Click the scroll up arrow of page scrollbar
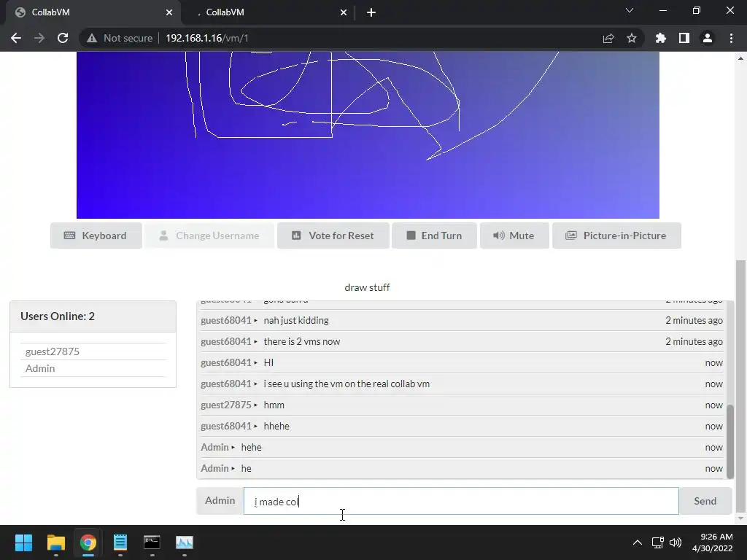The width and height of the screenshot is (747, 560). (x=740, y=58)
